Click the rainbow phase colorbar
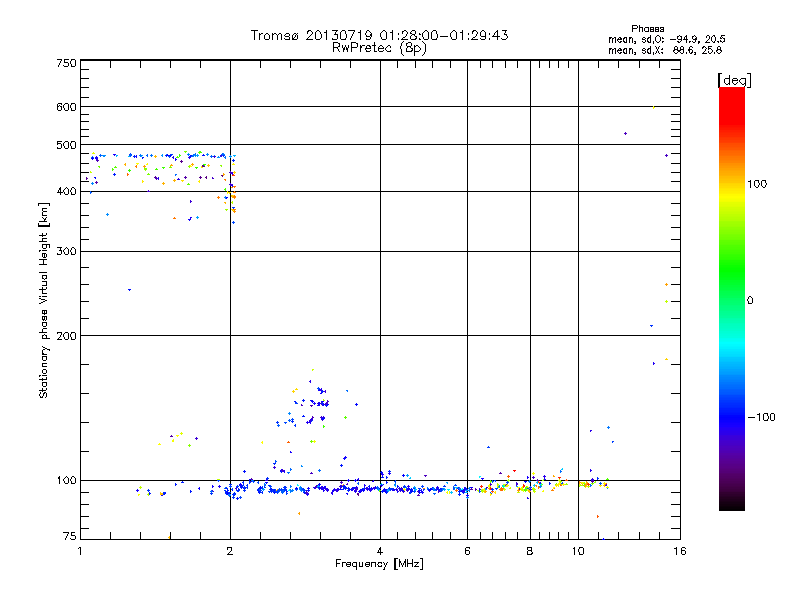800x600 pixels. point(732,298)
